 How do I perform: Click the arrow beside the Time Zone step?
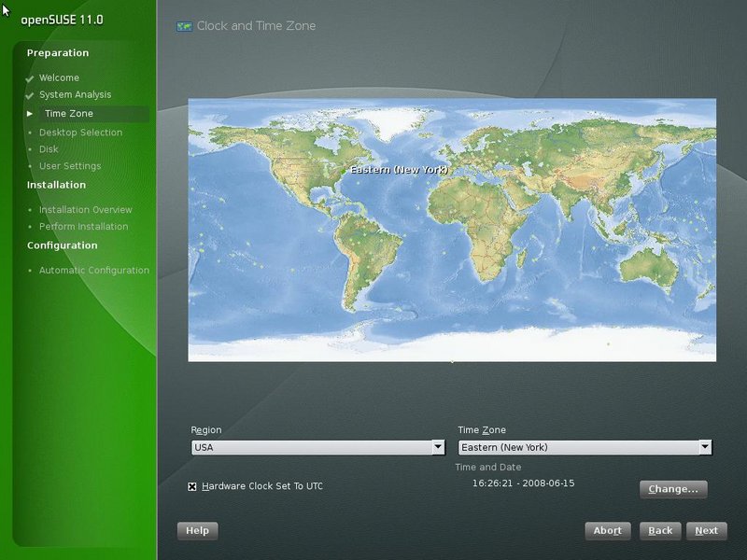tap(30, 114)
